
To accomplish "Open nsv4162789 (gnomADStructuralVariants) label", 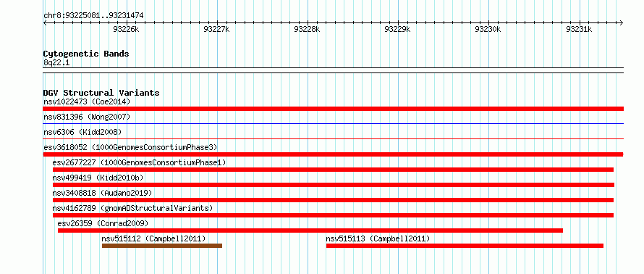I will tap(132, 208).
